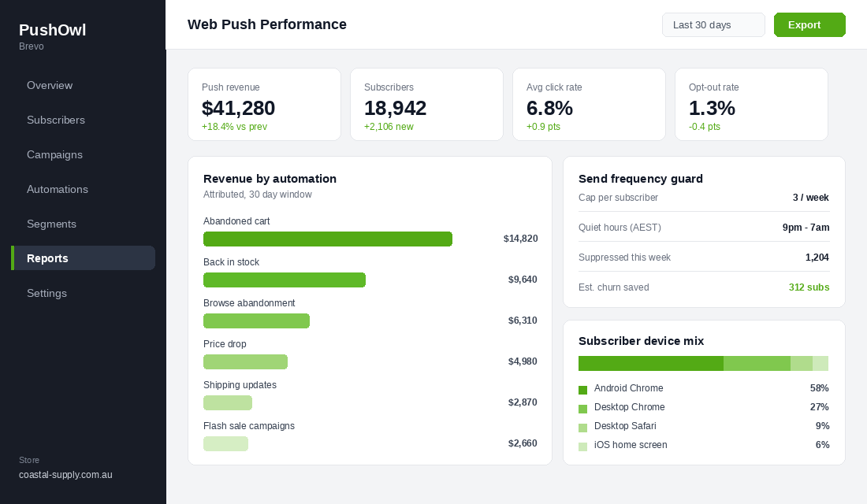The width and height of the screenshot is (867, 504).
Task: Select the Opt-out rate 1.3% card
Action: (751, 105)
